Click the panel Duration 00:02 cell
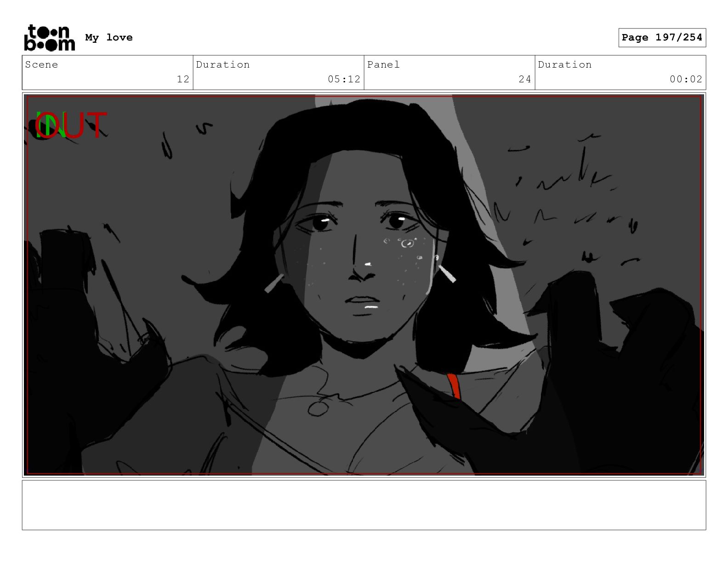 point(620,73)
